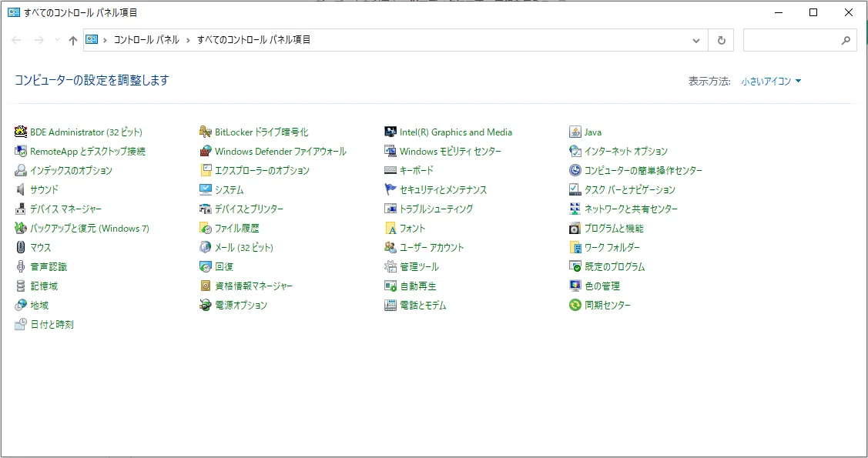Image resolution: width=868 pixels, height=458 pixels.
Task: Click the 地域 globe icon
Action: point(21,305)
